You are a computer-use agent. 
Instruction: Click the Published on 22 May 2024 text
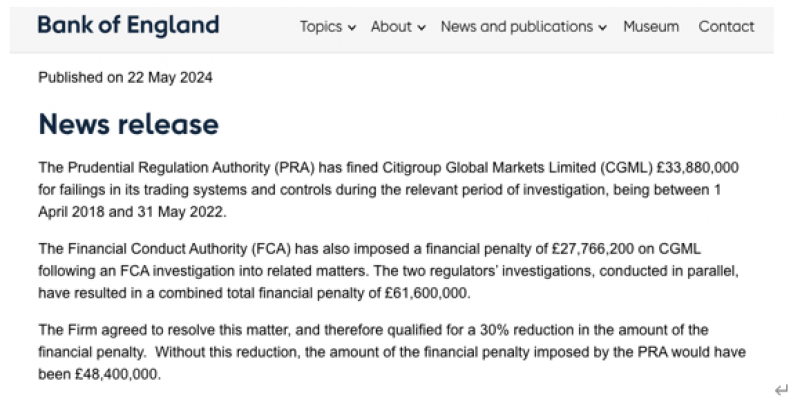126,78
